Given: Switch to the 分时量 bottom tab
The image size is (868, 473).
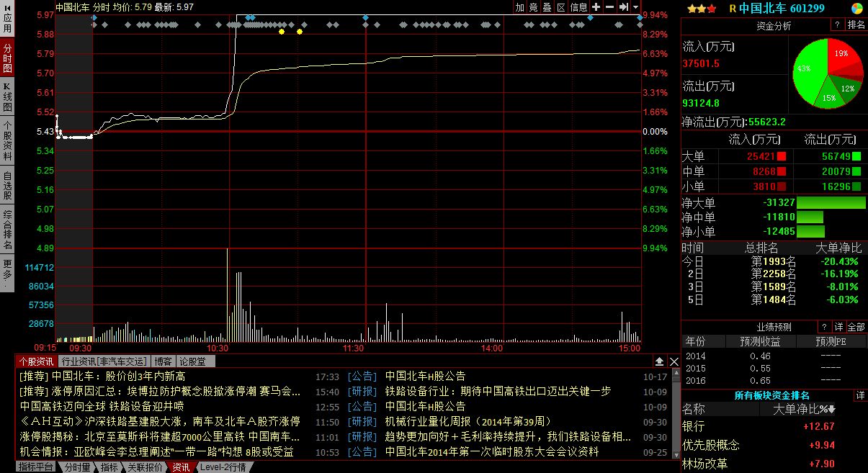Looking at the screenshot, I should [x=77, y=467].
